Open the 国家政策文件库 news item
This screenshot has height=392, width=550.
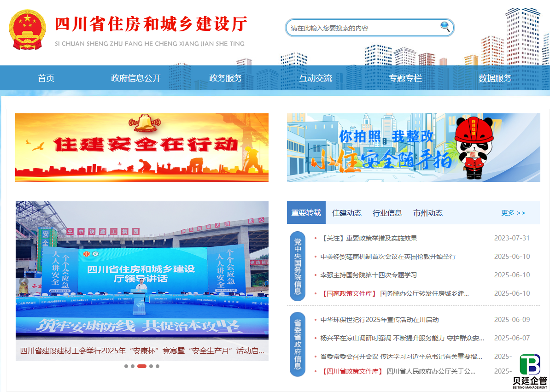394,293
